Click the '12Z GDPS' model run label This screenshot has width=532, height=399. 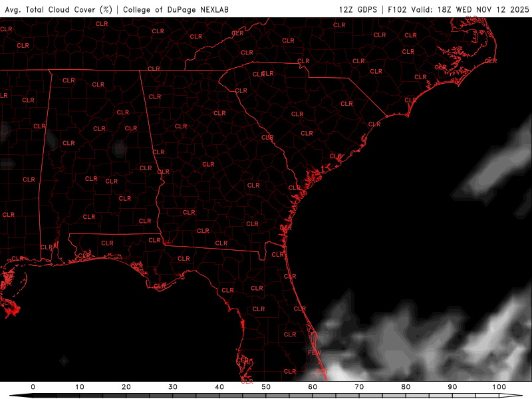358,10
